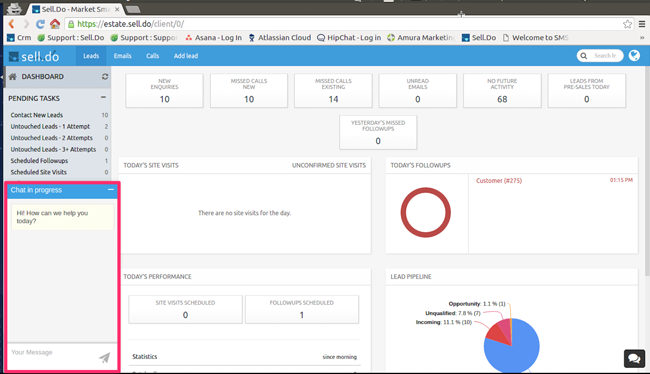Image resolution: width=650 pixels, height=374 pixels.
Task: Refresh the dashboard with the reload icon
Action: click(105, 77)
